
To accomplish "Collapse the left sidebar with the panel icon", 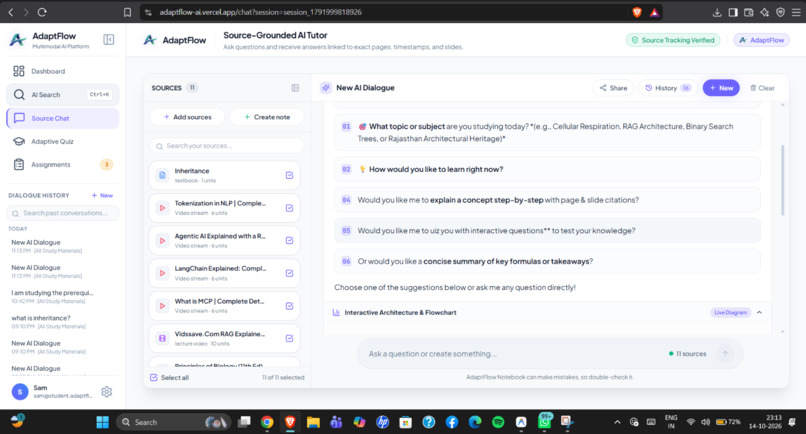I will [x=108, y=40].
